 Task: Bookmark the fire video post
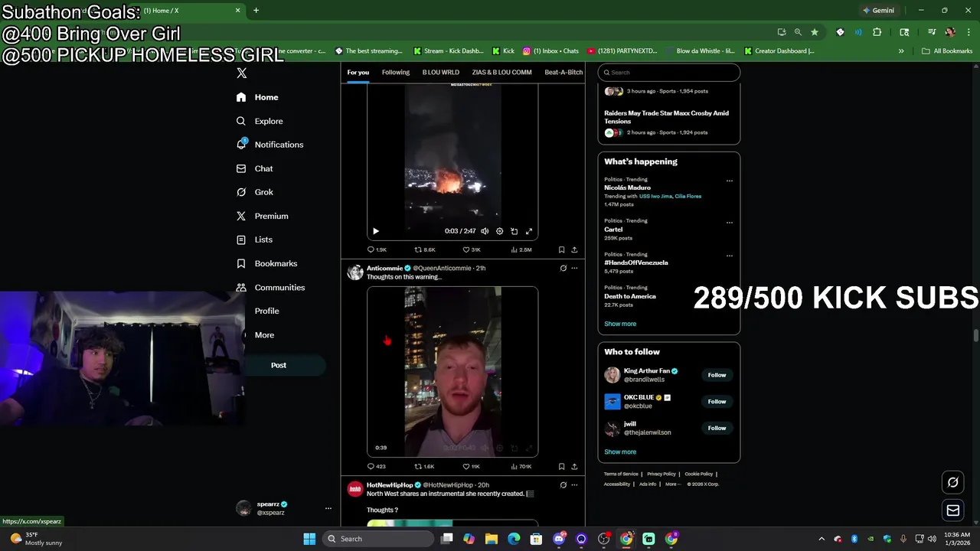click(561, 249)
